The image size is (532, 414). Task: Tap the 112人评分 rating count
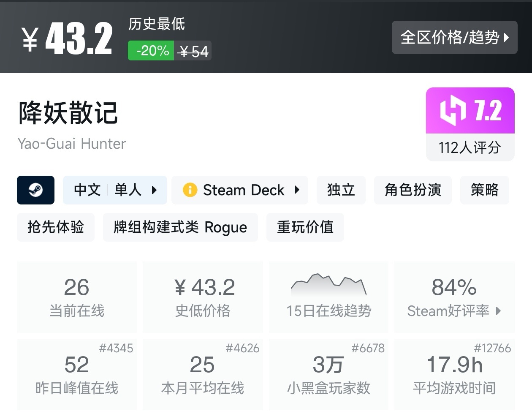point(470,147)
